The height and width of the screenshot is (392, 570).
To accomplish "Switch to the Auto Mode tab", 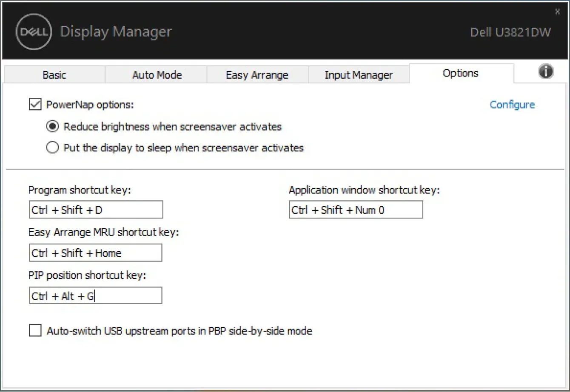I will pos(157,75).
